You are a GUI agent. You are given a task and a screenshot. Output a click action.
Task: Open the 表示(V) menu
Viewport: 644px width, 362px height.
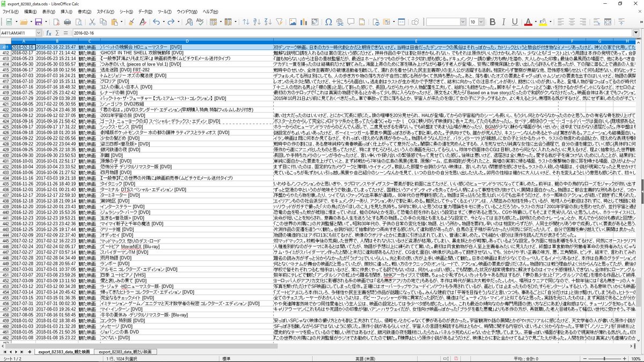pos(49,11)
